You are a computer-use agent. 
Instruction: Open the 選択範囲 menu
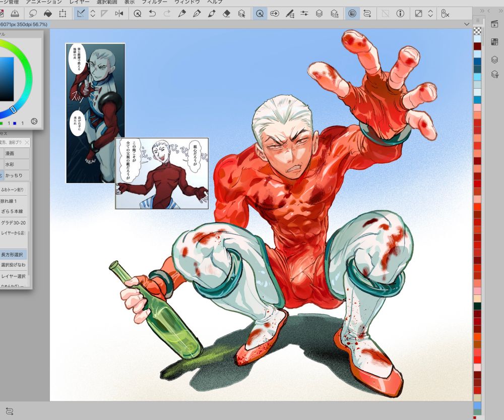[x=107, y=2]
